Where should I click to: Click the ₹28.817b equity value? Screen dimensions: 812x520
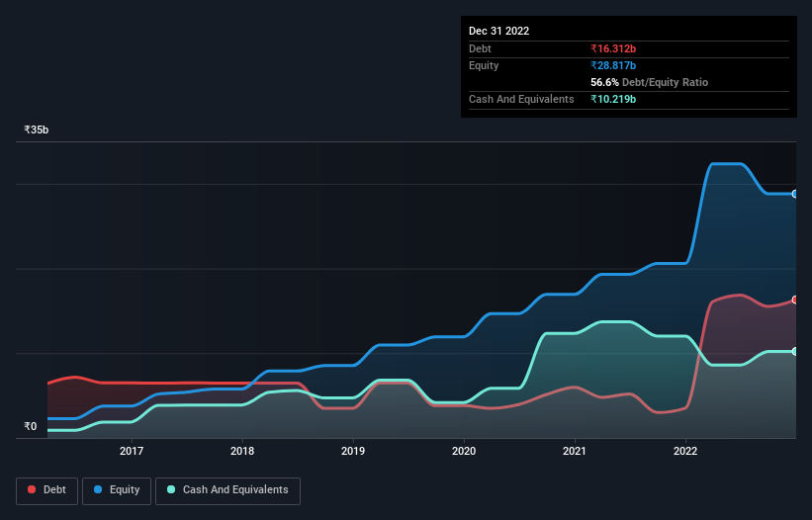(x=613, y=65)
